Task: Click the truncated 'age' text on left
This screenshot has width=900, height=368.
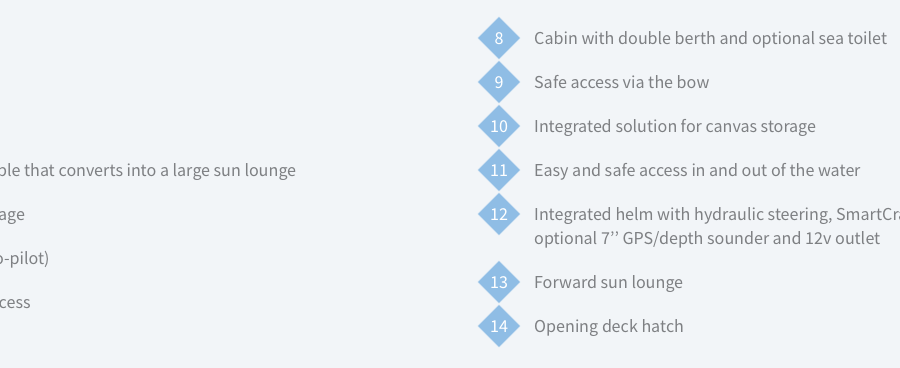Action: click(x=12, y=215)
